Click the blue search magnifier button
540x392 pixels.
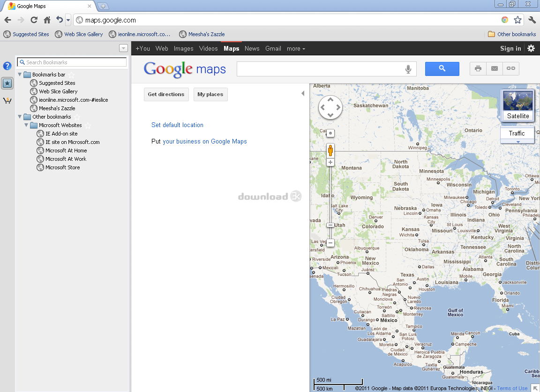pos(442,69)
